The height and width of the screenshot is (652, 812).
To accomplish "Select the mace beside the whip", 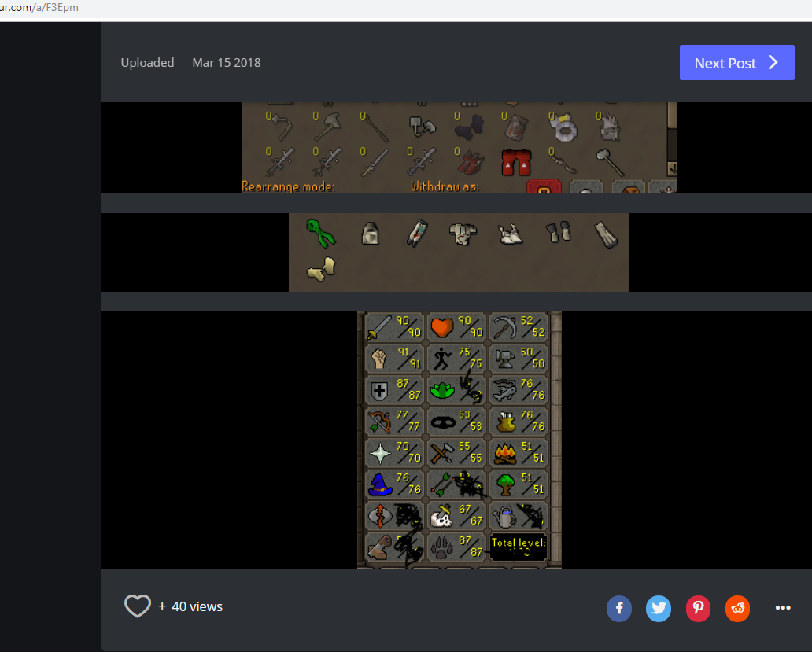I will (610, 163).
